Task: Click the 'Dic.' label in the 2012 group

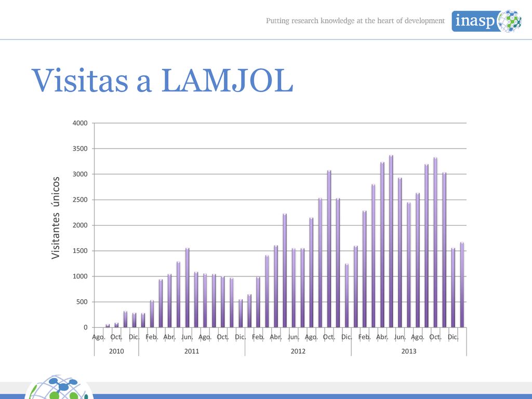Action: (x=347, y=337)
